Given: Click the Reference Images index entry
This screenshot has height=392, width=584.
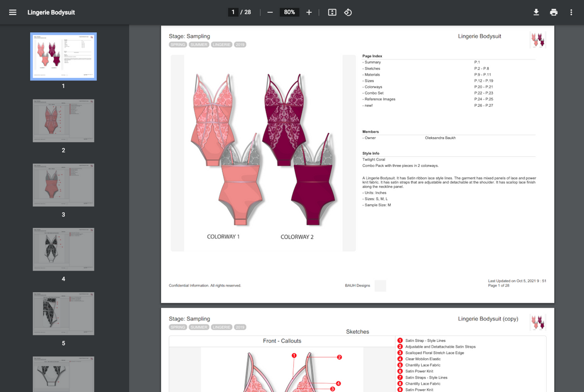Looking at the screenshot, I should point(380,99).
